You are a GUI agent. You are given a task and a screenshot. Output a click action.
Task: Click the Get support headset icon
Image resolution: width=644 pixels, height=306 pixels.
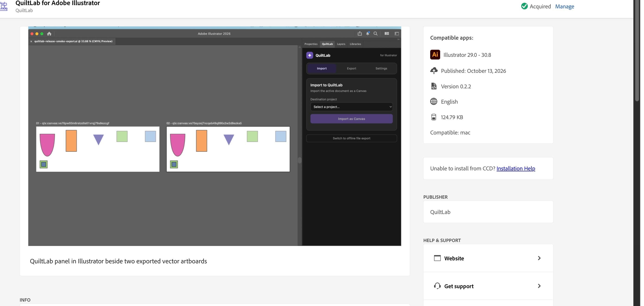(x=437, y=286)
